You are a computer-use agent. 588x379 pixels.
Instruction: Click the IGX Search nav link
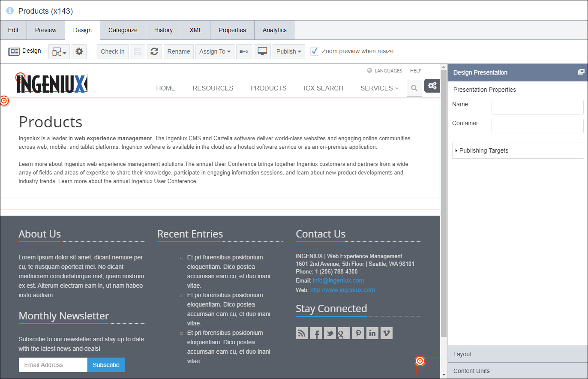(324, 88)
